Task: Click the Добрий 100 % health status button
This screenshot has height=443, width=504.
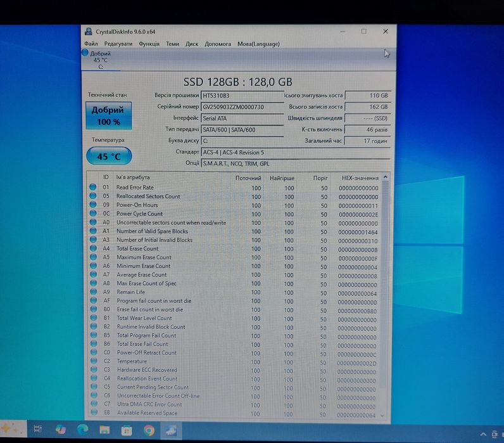Action: click(x=109, y=116)
